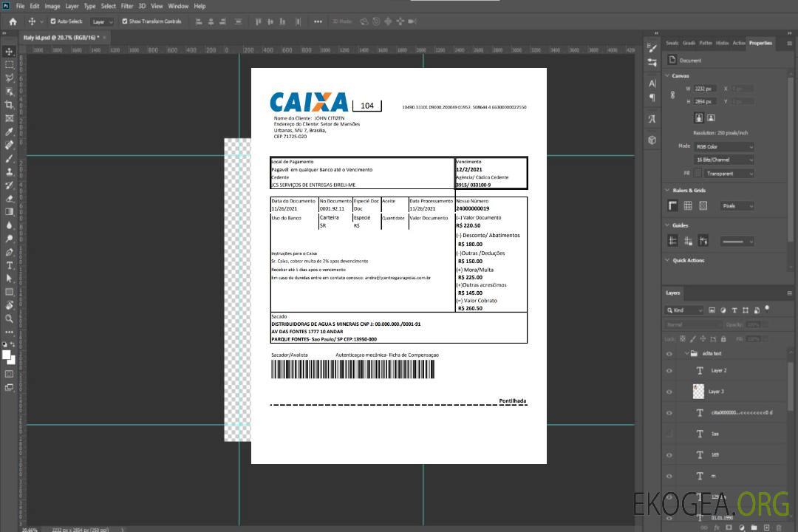The width and height of the screenshot is (798, 532).
Task: Open more align options (three dots)
Action: pyautogui.click(x=318, y=21)
